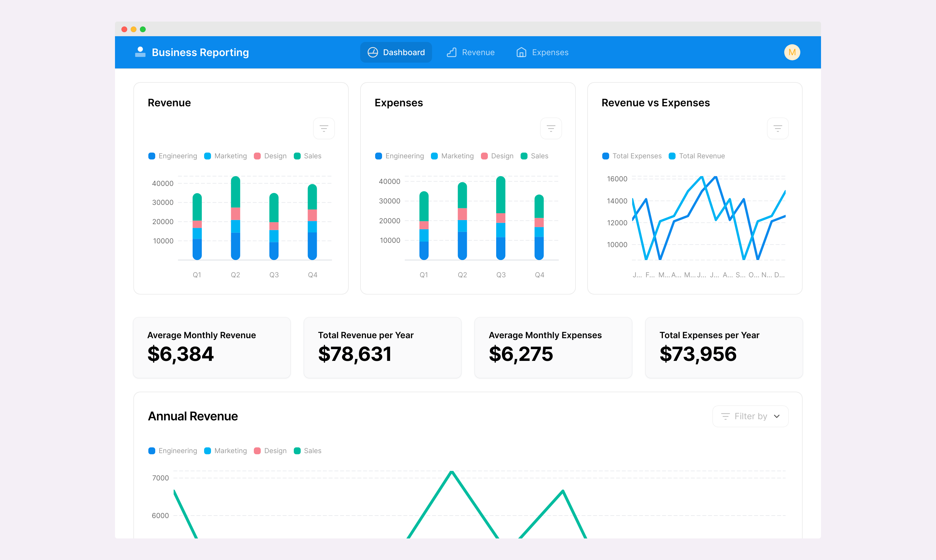936x560 pixels.
Task: Open the user avatar M menu
Action: tap(792, 53)
